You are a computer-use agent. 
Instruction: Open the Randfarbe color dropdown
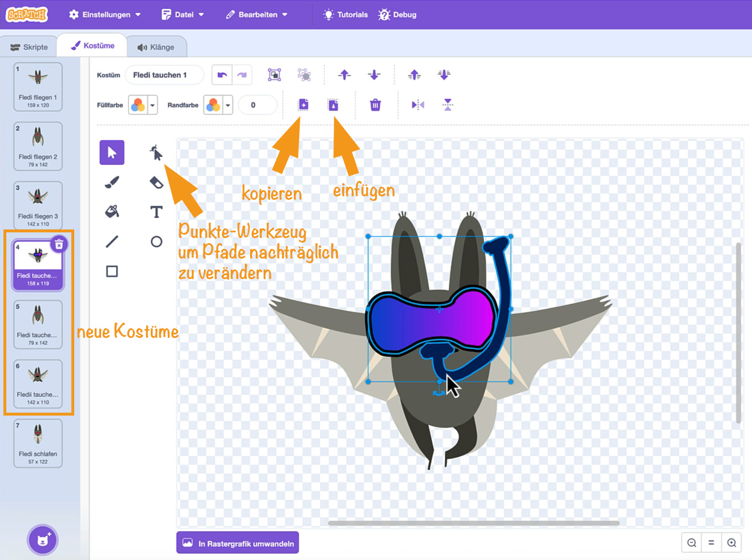pyautogui.click(x=228, y=105)
